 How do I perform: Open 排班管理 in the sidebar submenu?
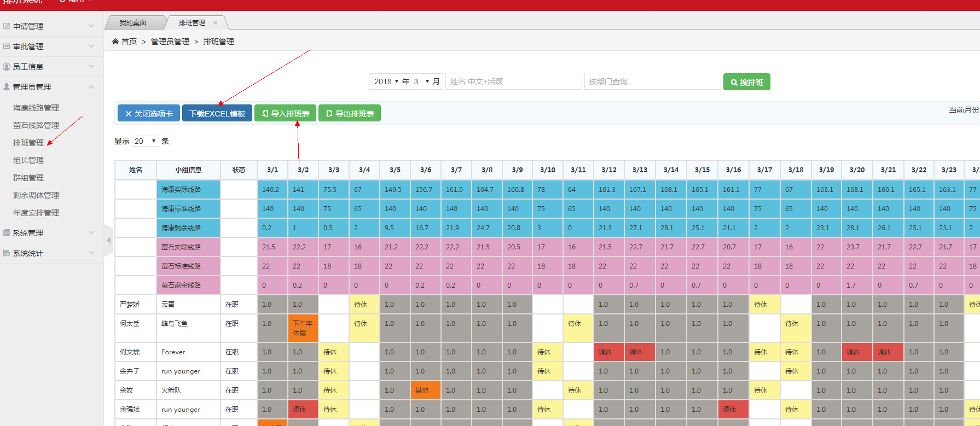click(x=28, y=143)
